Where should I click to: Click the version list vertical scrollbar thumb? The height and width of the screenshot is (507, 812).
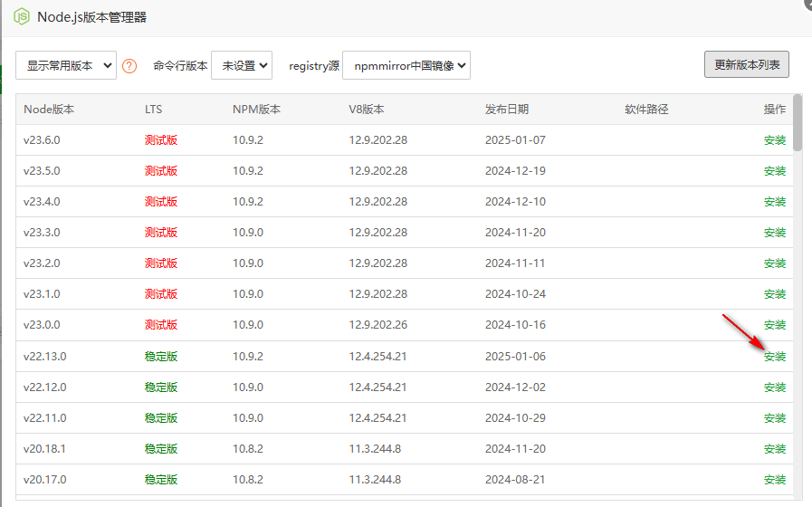click(x=798, y=123)
